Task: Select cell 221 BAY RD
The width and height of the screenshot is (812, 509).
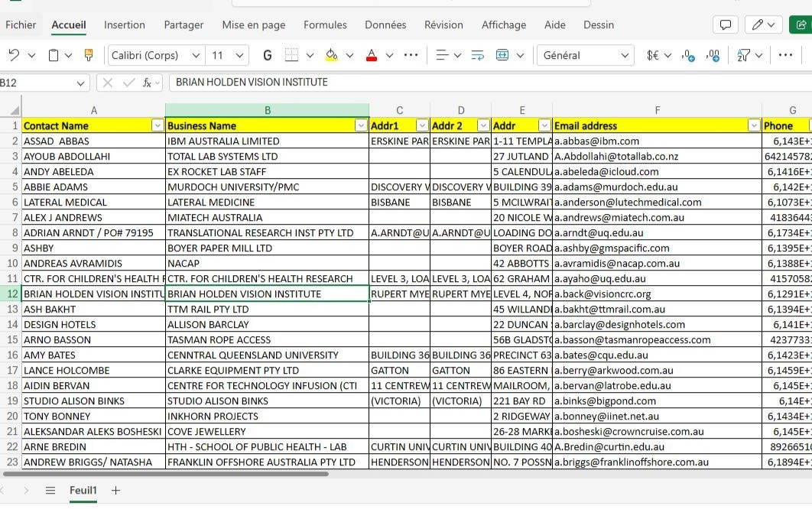Action: coord(522,400)
